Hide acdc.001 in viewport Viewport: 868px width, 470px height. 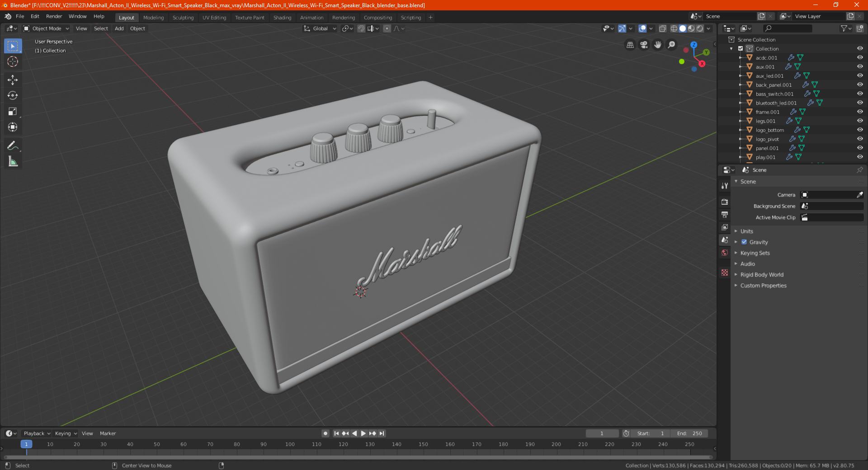[860, 57]
